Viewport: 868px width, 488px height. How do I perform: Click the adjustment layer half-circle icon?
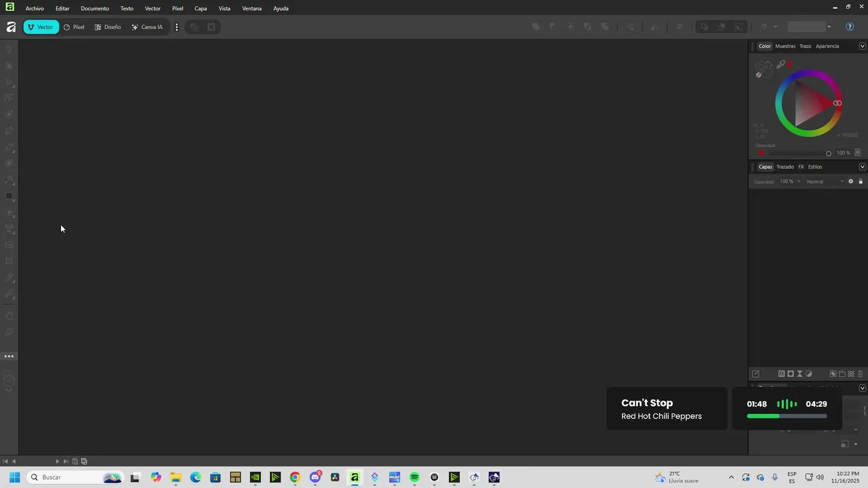click(809, 374)
